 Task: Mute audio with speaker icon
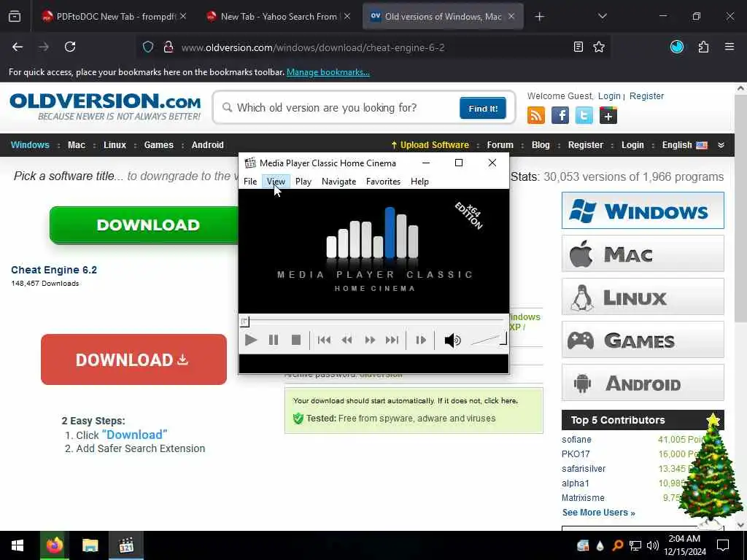click(452, 340)
